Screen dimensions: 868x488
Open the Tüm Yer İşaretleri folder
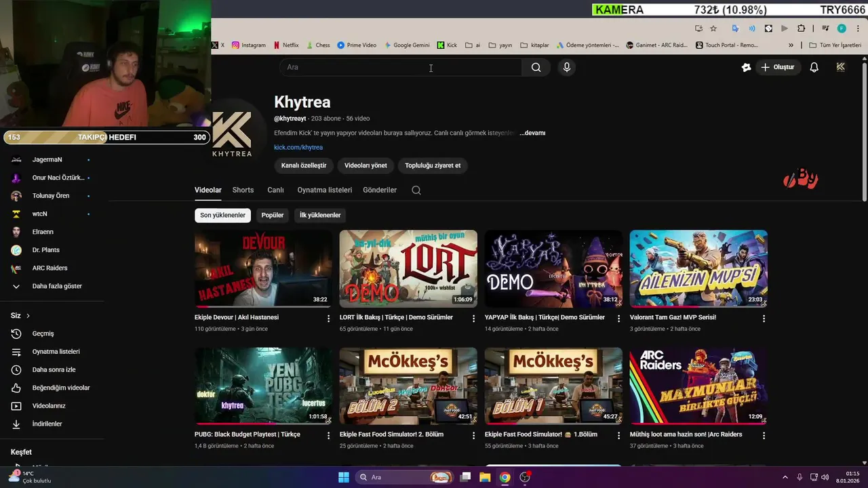click(x=835, y=45)
